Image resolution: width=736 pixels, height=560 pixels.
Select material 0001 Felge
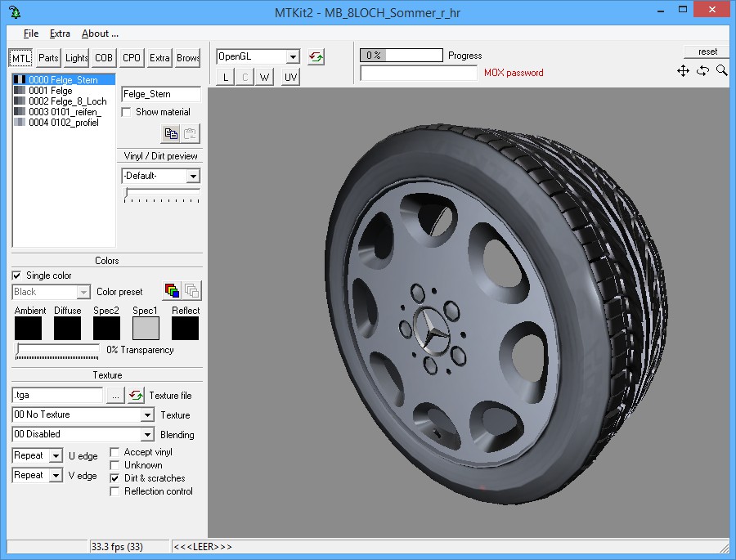[64, 91]
